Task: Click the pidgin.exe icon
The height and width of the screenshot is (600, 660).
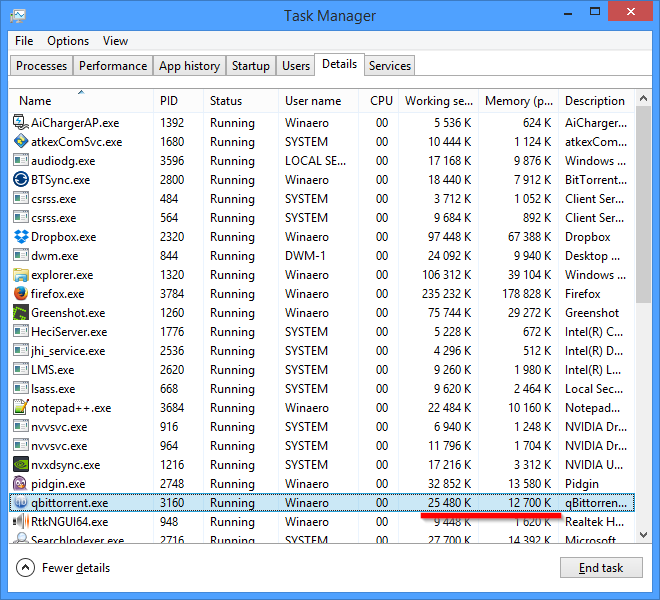Action: tap(21, 483)
